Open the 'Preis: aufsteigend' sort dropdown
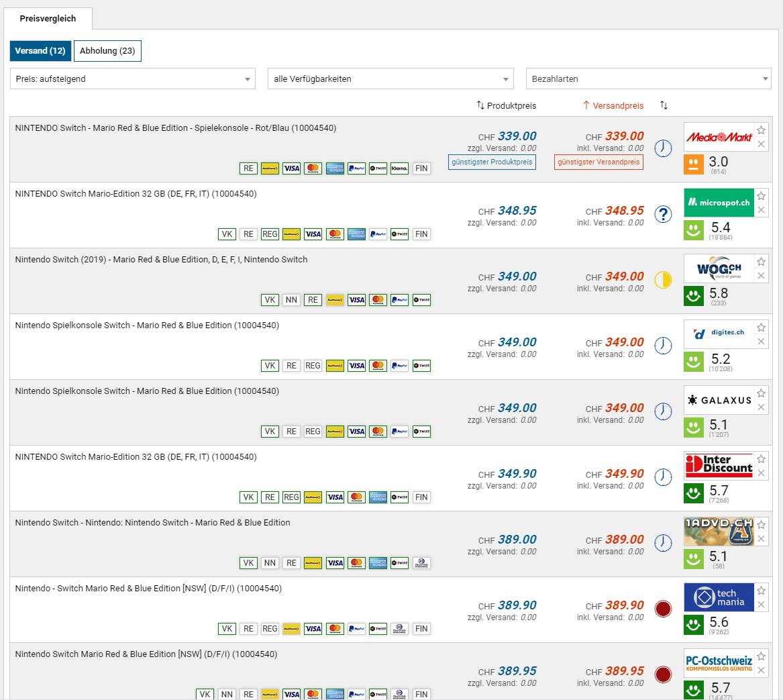Image resolution: width=783 pixels, height=700 pixels. (133, 79)
